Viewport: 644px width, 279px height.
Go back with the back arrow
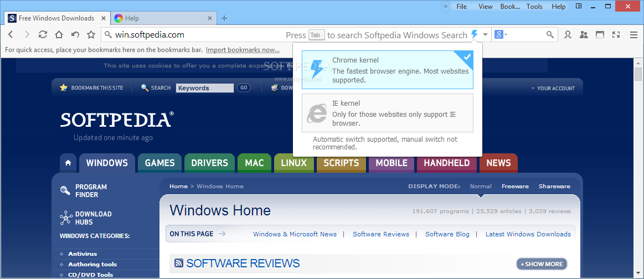11,34
